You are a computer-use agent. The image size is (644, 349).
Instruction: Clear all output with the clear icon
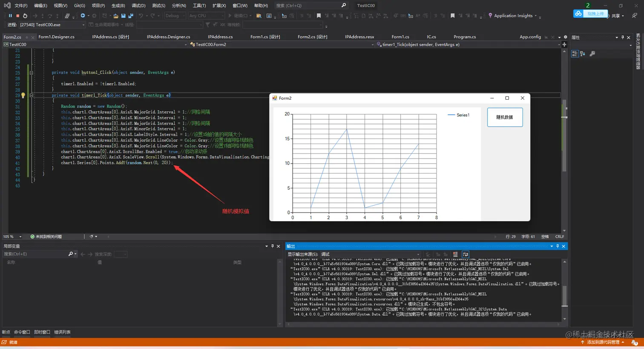(x=455, y=254)
